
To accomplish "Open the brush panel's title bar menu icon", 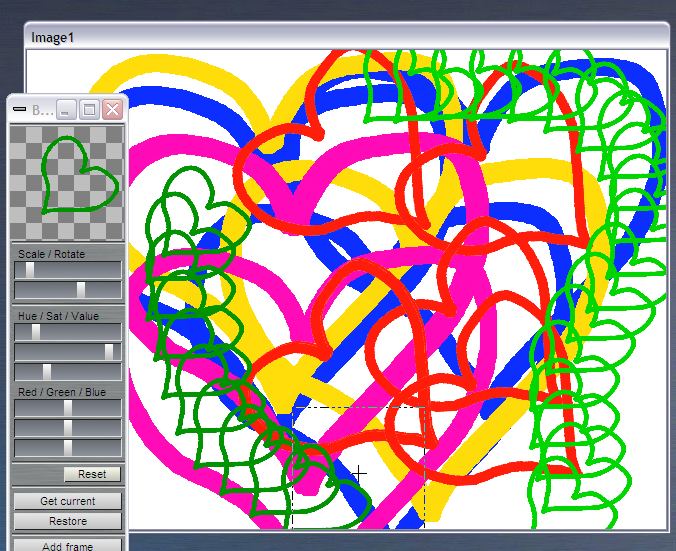I will pyautogui.click(x=20, y=110).
